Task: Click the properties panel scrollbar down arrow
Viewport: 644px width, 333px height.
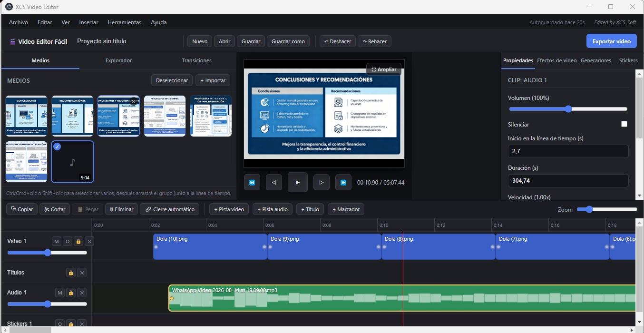Action: point(640,196)
